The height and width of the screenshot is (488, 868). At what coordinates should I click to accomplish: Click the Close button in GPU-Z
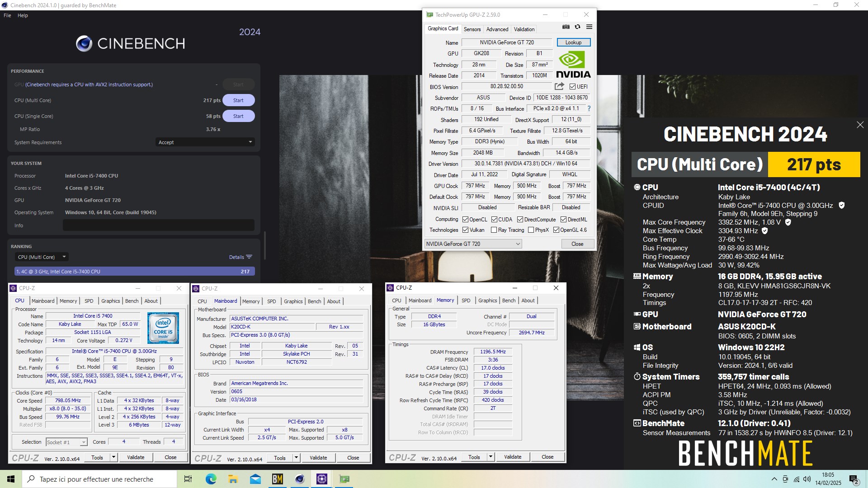[577, 244]
